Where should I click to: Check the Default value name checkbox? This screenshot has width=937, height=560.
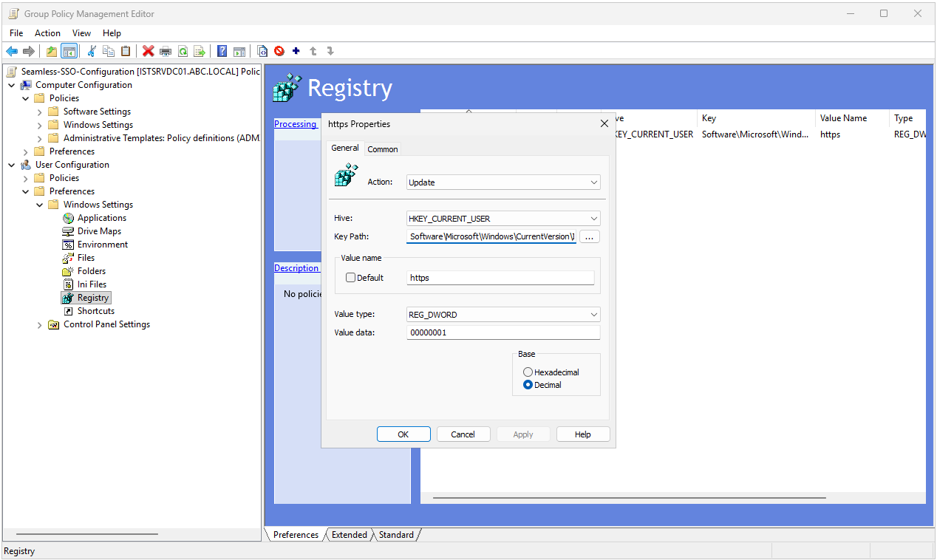pos(351,278)
